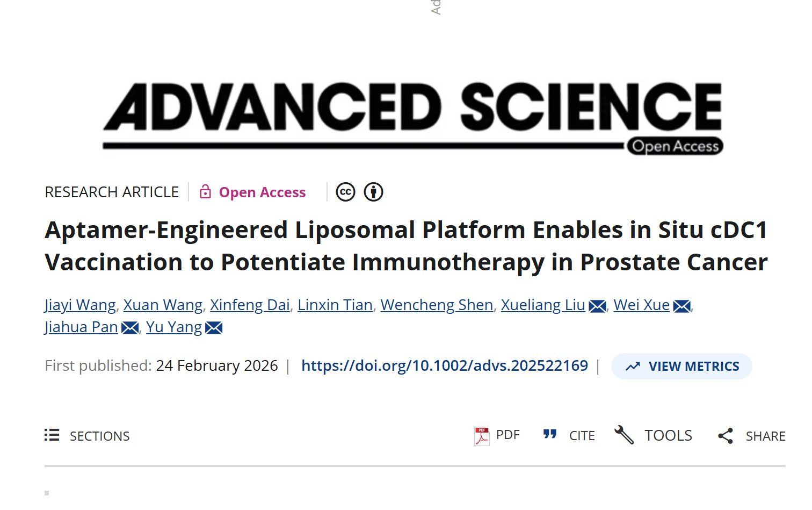Open author Xuan Wang's profile link
812x510 pixels.
[163, 305]
